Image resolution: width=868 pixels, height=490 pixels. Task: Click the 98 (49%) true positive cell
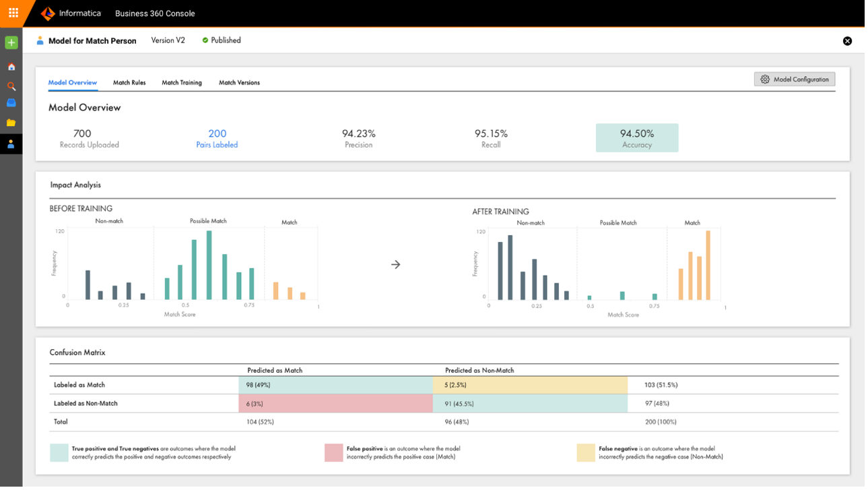point(335,385)
